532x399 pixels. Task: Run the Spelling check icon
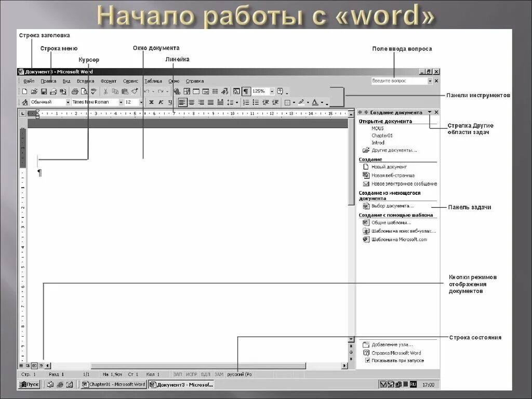coord(94,91)
